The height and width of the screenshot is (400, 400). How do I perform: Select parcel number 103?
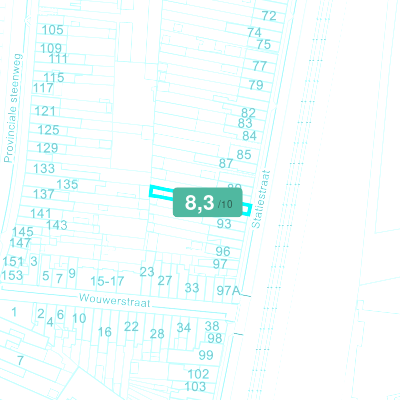(195, 387)
